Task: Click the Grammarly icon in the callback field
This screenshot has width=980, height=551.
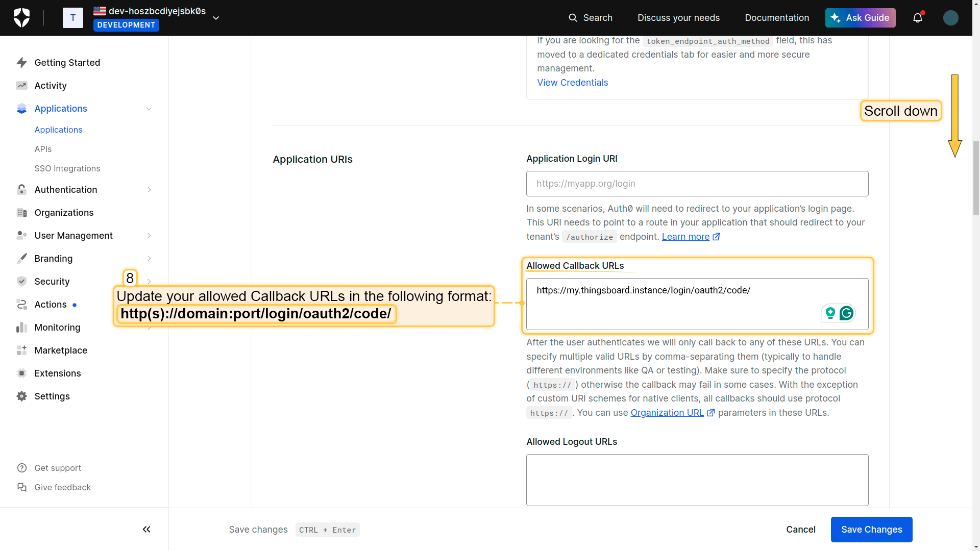Action: coord(846,313)
